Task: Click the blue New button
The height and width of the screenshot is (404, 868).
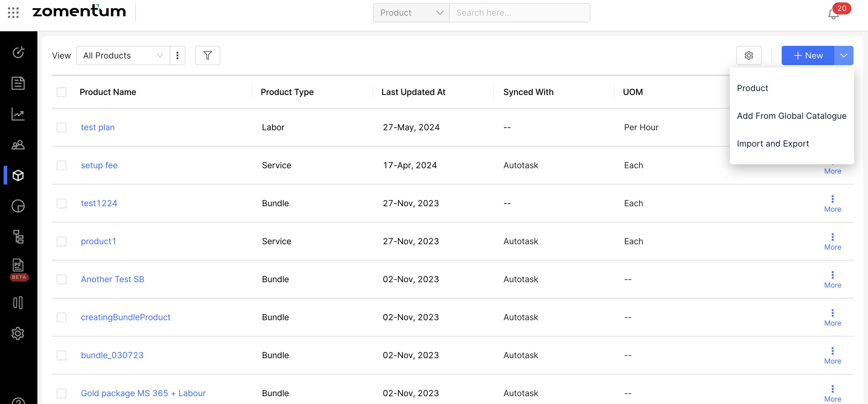Action: tap(808, 55)
